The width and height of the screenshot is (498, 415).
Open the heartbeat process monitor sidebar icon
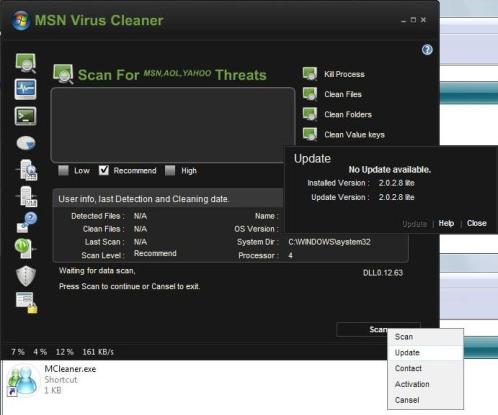pos(26,89)
